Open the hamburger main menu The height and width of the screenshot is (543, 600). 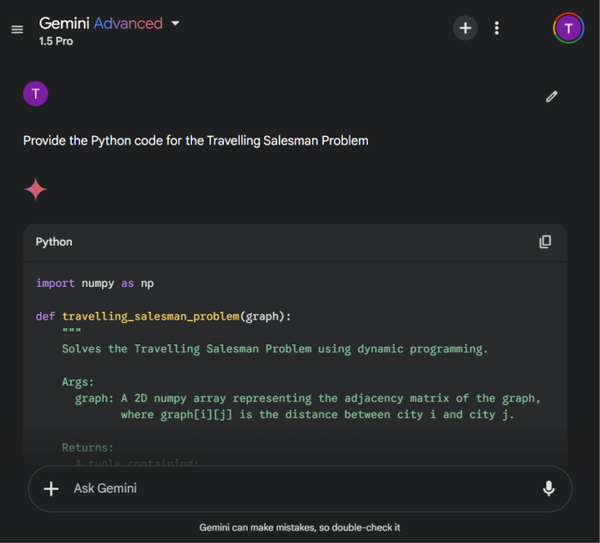(x=17, y=29)
